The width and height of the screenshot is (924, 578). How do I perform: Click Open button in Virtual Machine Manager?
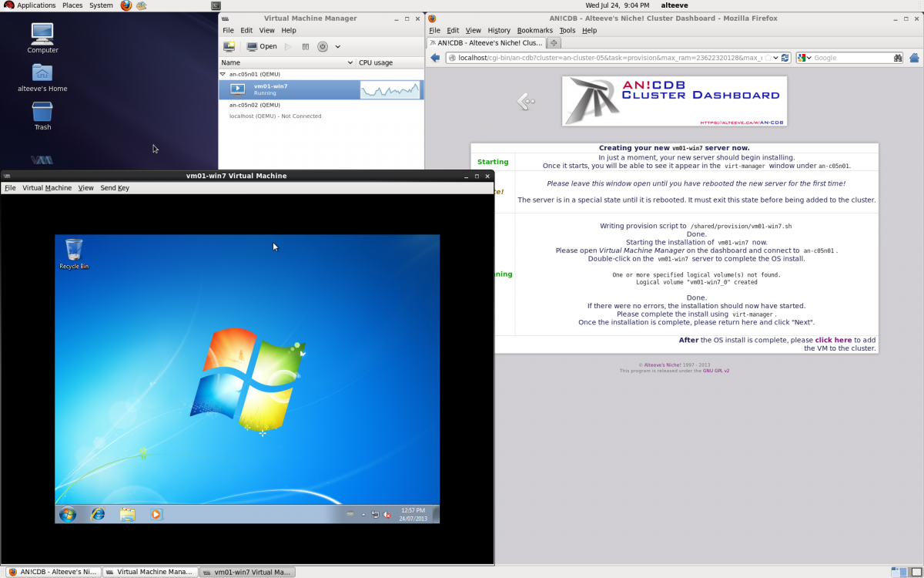point(262,46)
